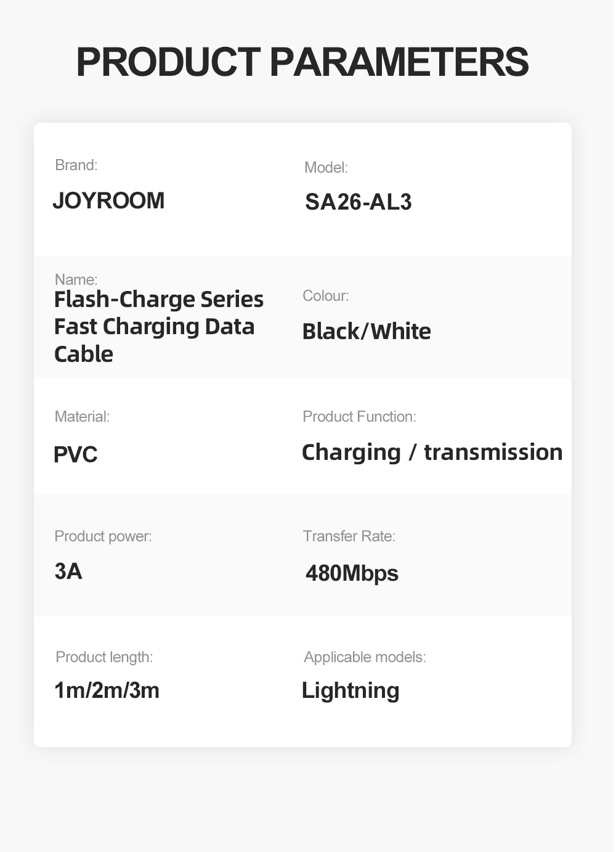
Task: Click the Colour label
Action: click(325, 296)
